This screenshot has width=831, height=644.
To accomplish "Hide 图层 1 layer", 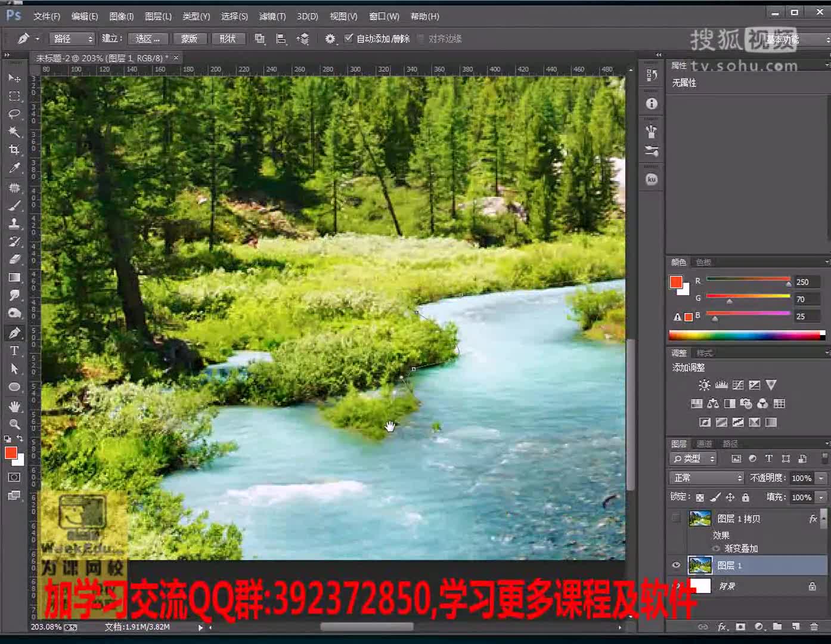I will coord(676,565).
